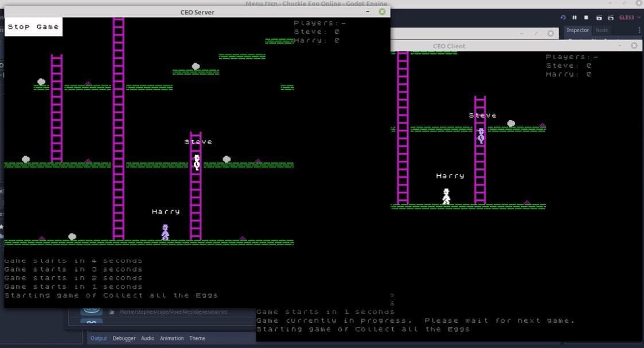The height and width of the screenshot is (348, 644).
Task: Open the GLES3 renderer dropdown
Action: coord(629,18)
